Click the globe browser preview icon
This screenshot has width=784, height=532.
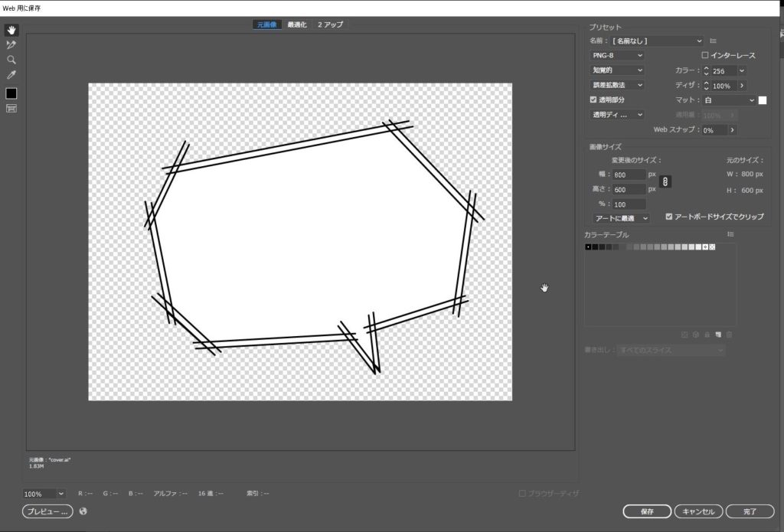pos(83,511)
